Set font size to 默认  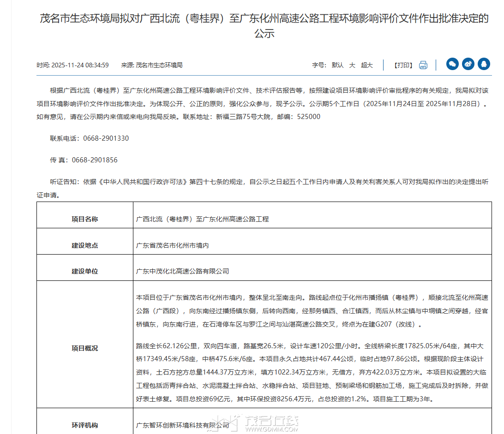337,65
